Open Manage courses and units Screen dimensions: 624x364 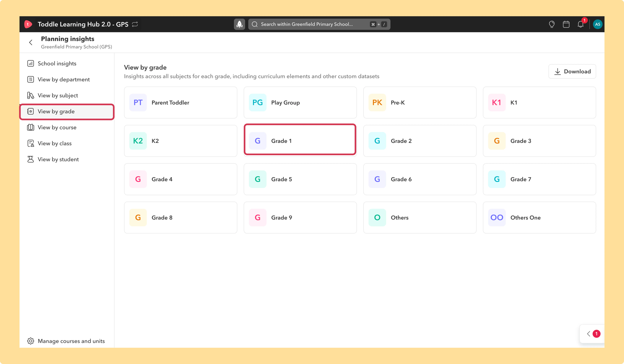pos(66,341)
